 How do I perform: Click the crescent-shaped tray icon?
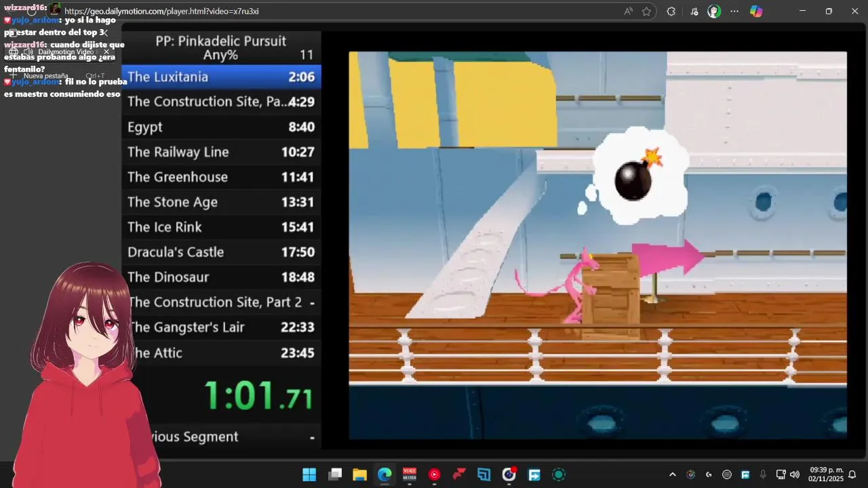[x=709, y=474]
